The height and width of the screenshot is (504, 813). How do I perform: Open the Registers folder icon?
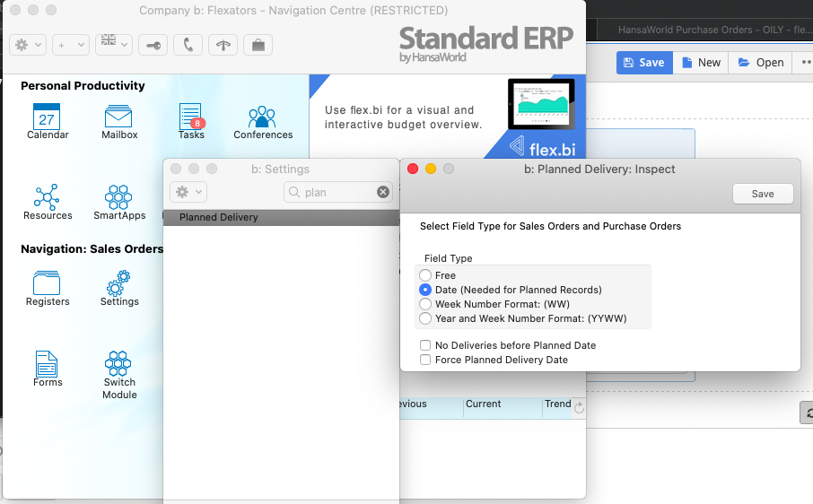click(47, 284)
